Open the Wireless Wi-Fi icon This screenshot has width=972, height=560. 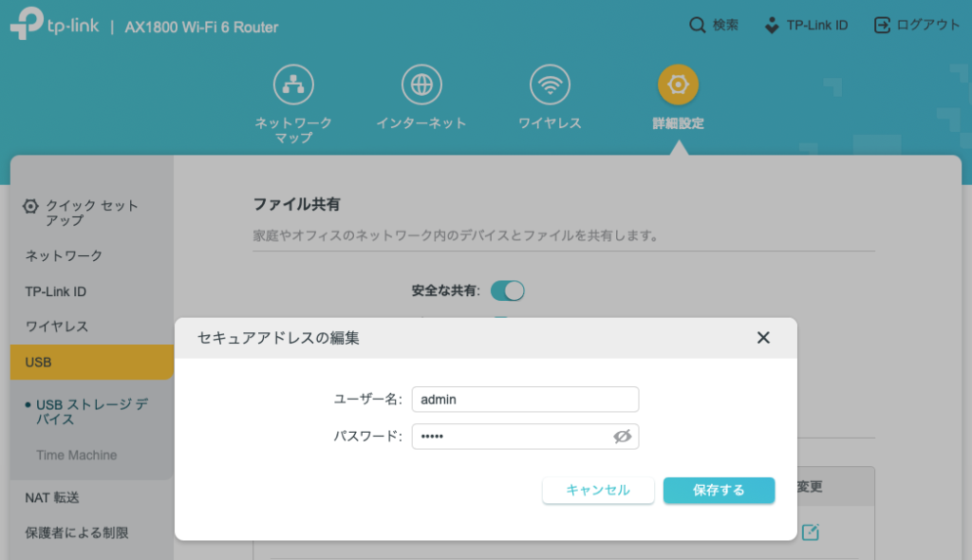point(550,85)
